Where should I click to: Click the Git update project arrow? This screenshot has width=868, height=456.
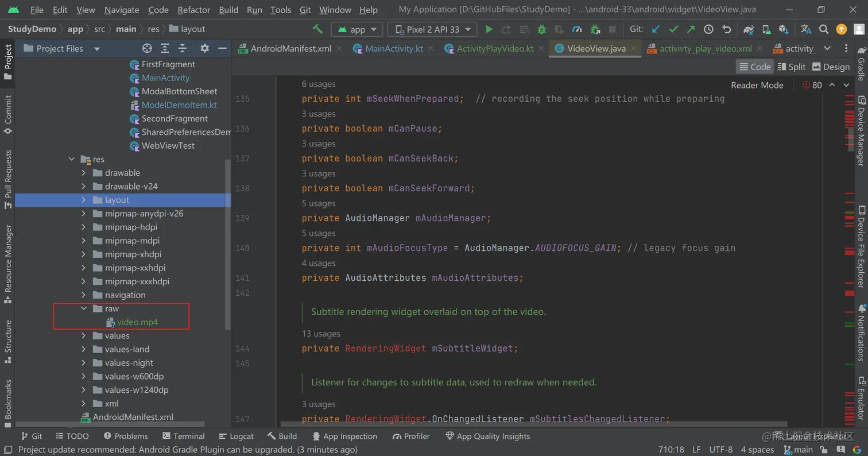[656, 29]
